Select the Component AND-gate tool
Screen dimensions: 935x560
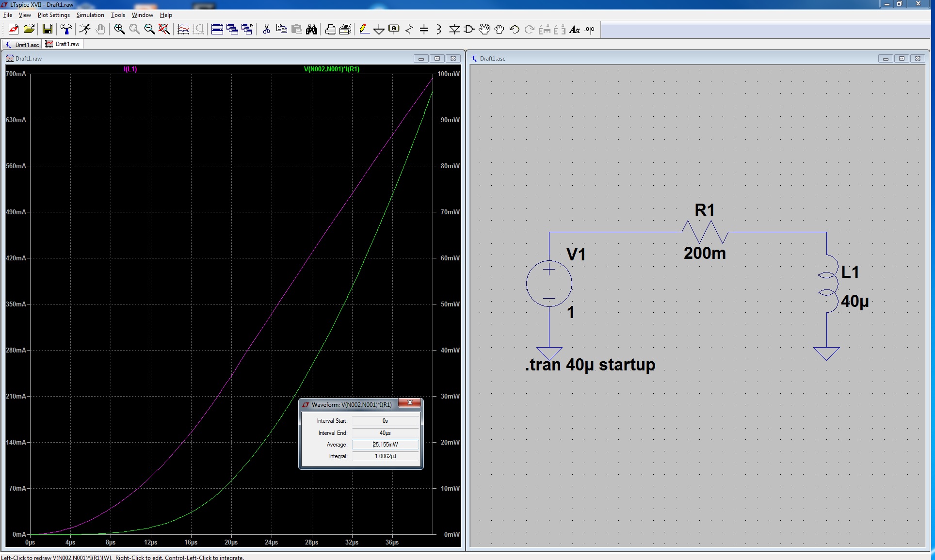tap(469, 30)
